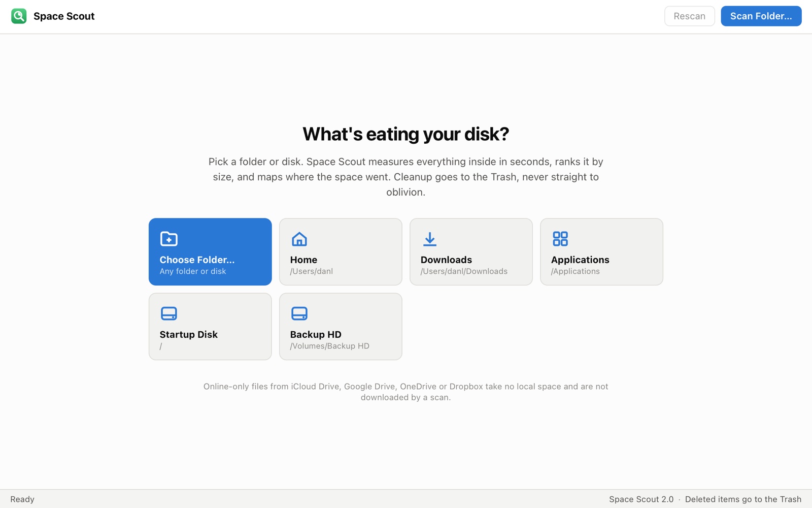Click the heading "What's eating your disk?"
The image size is (812, 508).
[405, 134]
